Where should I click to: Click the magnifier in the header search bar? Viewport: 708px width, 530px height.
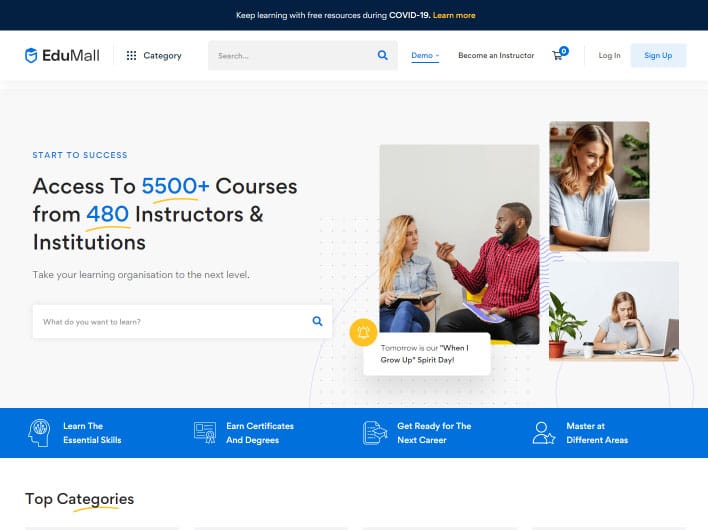[x=382, y=55]
